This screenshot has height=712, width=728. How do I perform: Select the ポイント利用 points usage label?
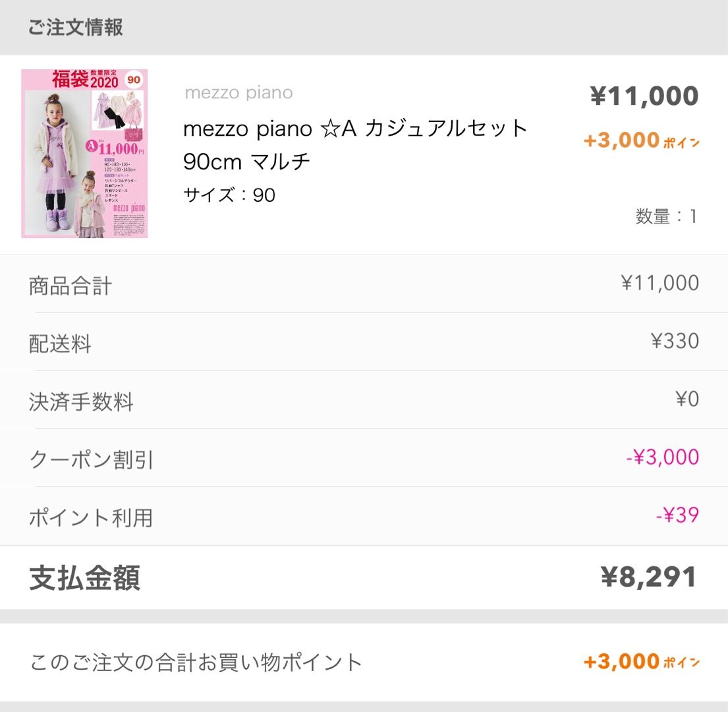90,518
